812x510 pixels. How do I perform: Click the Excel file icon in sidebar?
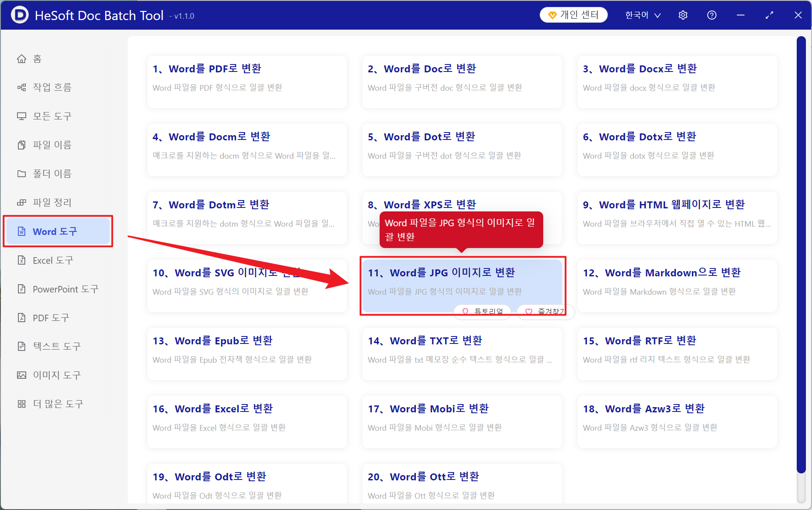tap(21, 260)
